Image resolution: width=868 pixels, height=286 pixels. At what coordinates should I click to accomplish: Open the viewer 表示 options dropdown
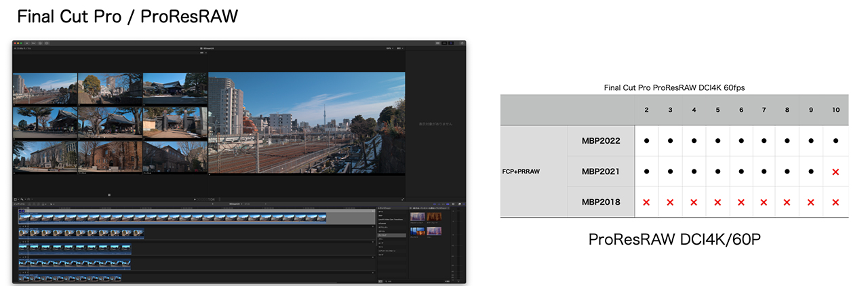(400, 48)
